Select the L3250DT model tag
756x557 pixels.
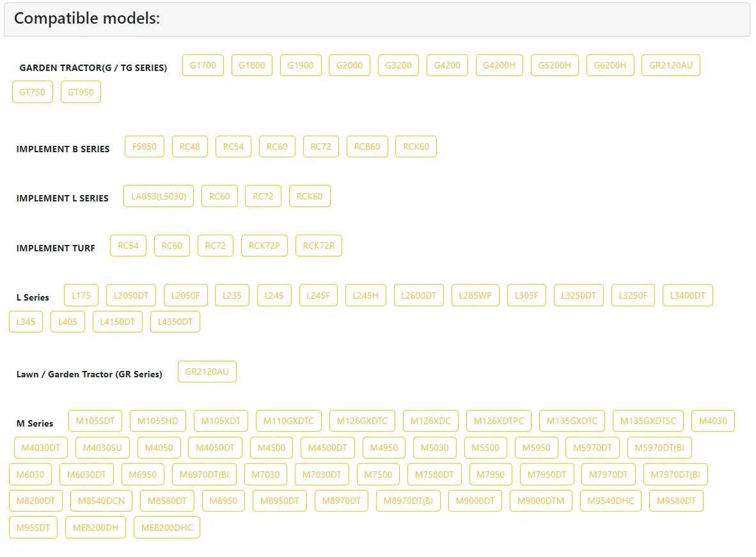(579, 295)
